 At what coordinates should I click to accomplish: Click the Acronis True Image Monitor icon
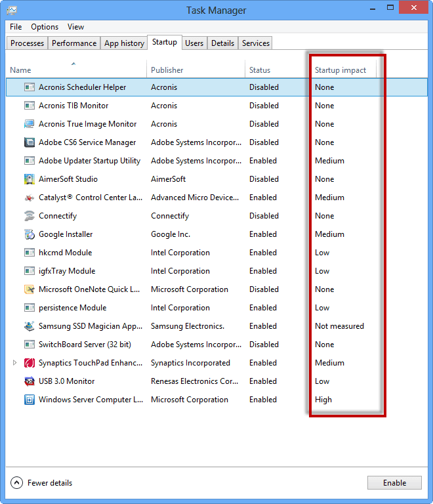click(30, 124)
